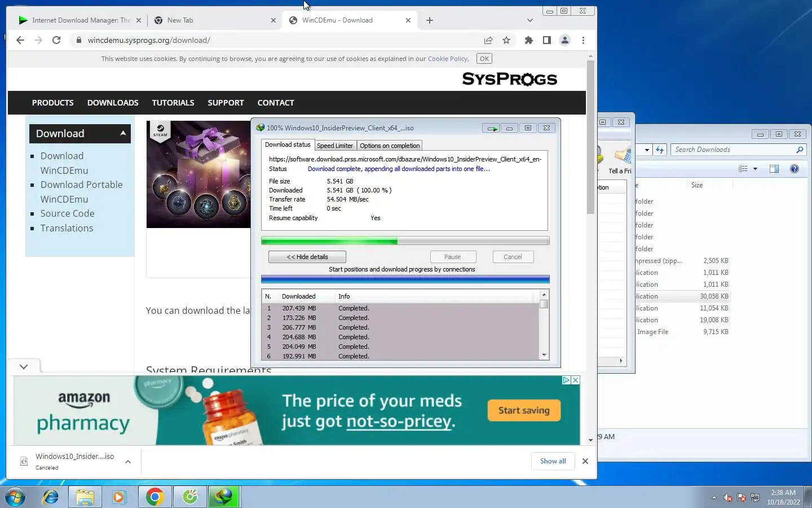Click the SysProgs logo
This screenshot has width=812, height=508.
510,79
